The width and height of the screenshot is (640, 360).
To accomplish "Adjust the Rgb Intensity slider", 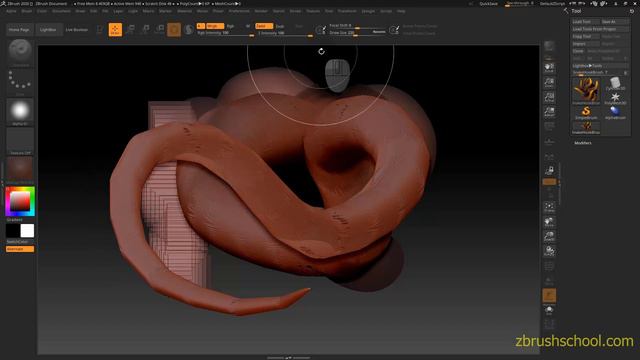I will click(225, 33).
